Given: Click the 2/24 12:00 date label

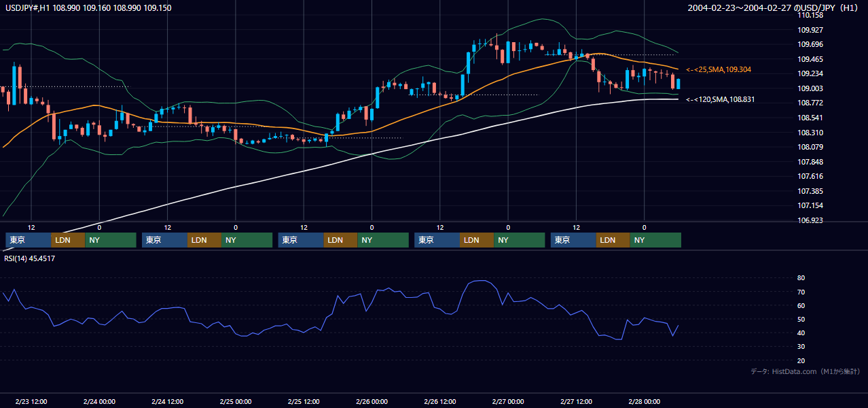Looking at the screenshot, I should (x=167, y=401).
